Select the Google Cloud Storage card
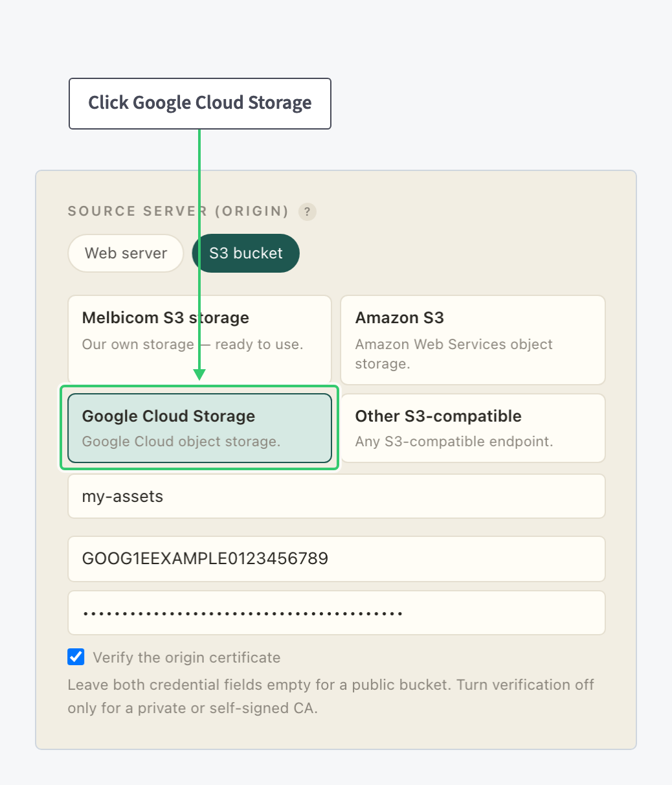The image size is (672, 785). 200,428
